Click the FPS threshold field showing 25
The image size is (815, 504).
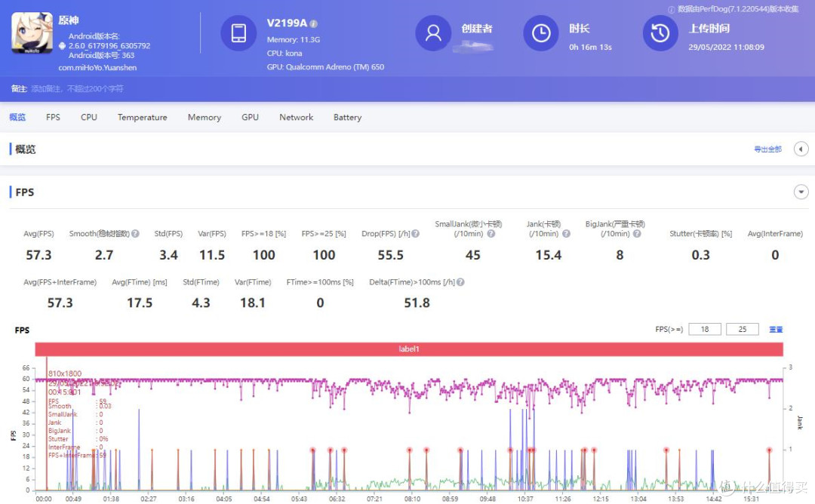tap(743, 330)
